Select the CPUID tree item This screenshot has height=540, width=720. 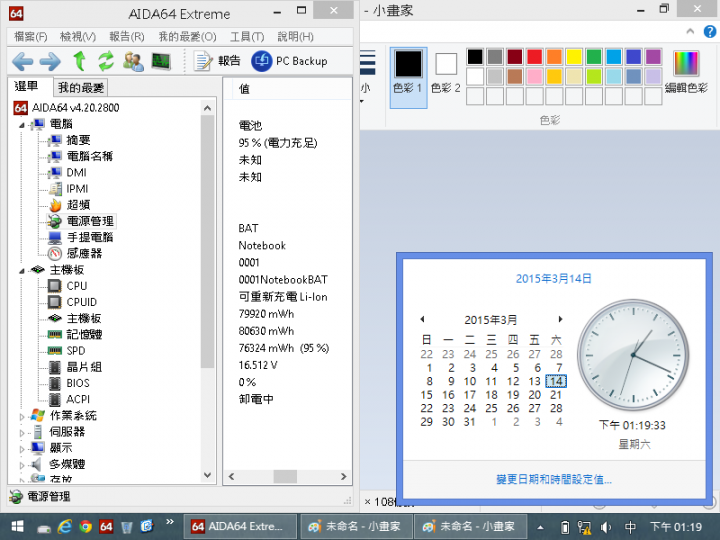pos(82,302)
